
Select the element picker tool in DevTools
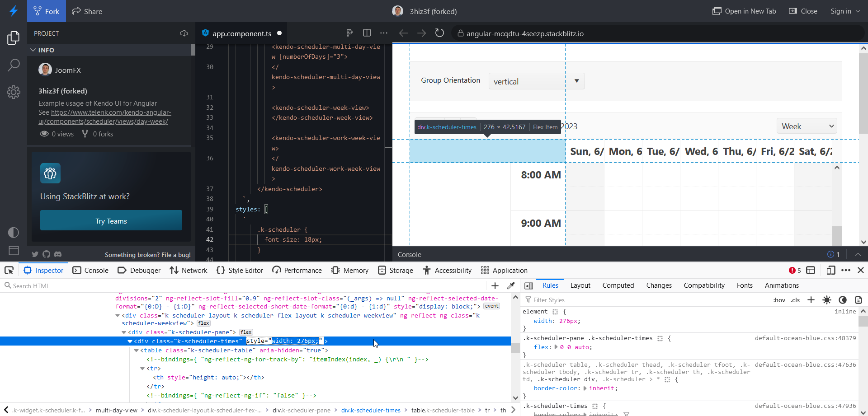(9, 270)
